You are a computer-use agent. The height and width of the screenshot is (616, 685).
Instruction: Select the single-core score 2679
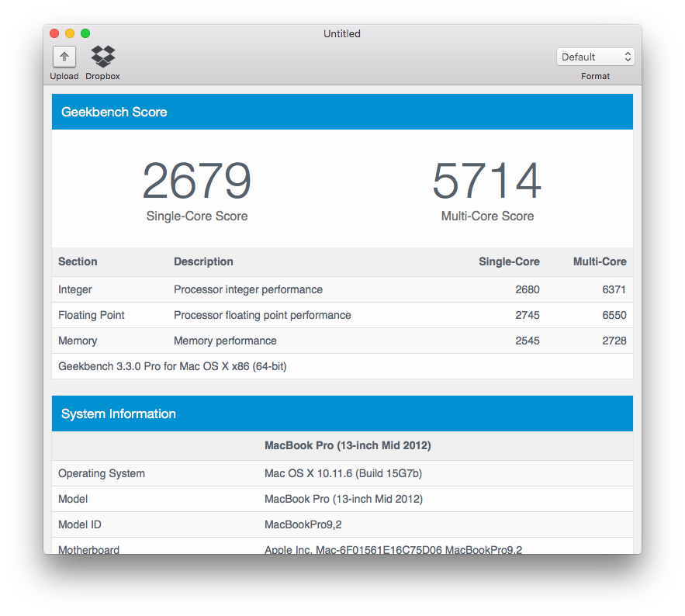[197, 181]
